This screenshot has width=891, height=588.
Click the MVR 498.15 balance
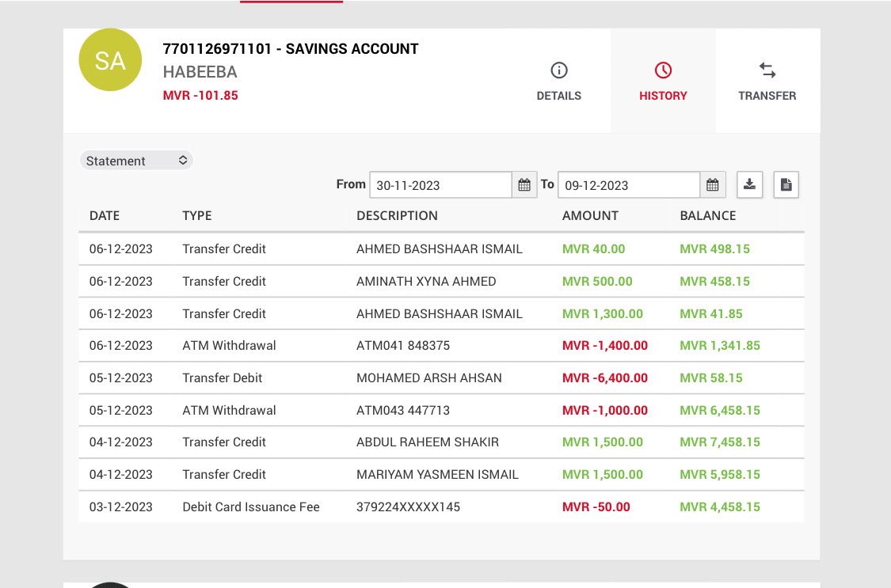715,249
